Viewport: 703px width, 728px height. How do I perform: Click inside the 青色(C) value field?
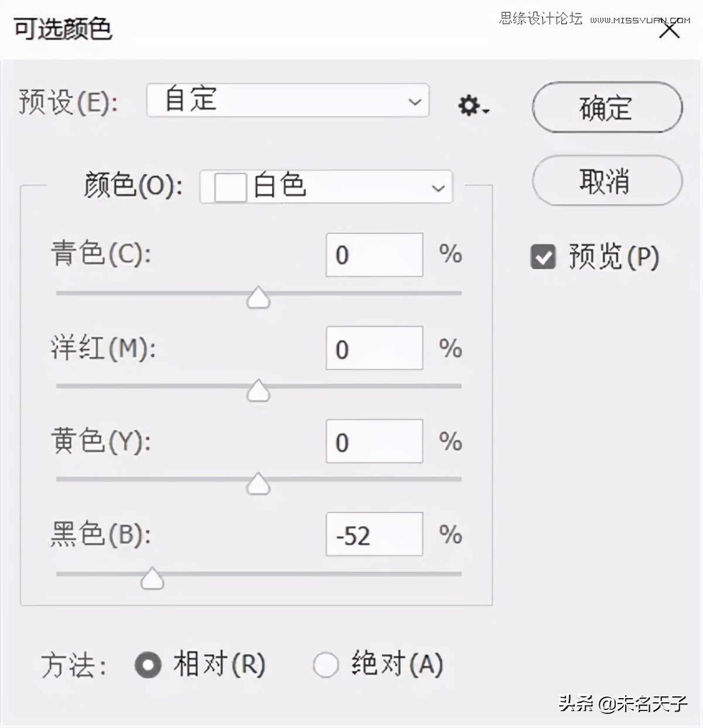coord(374,255)
